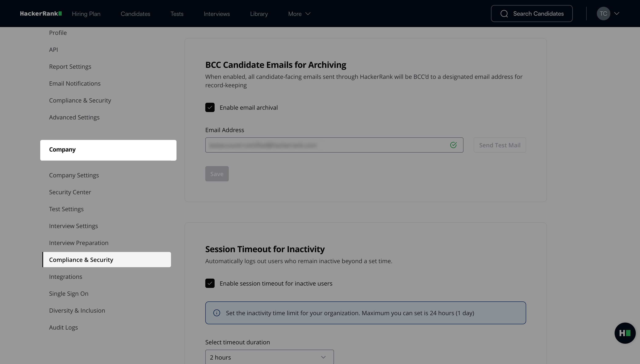Open Company Settings in sidebar

point(74,175)
